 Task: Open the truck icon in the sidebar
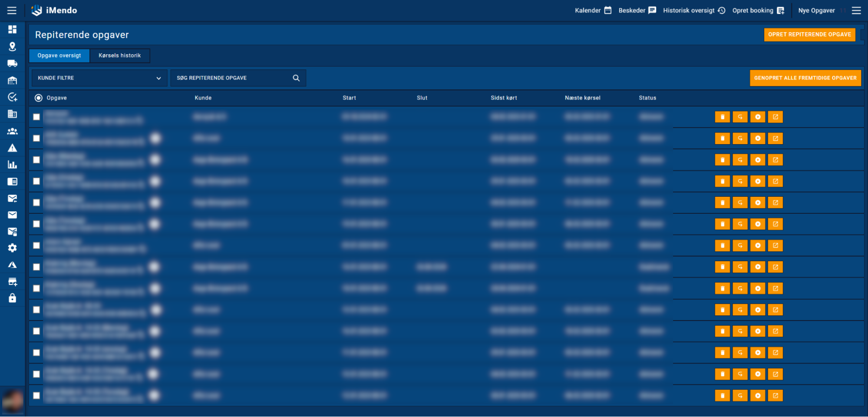click(12, 63)
